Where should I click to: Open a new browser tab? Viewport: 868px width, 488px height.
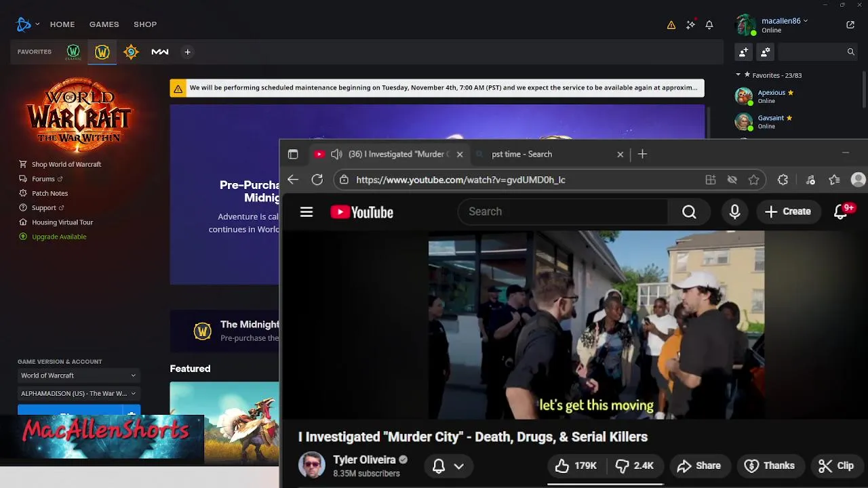642,155
